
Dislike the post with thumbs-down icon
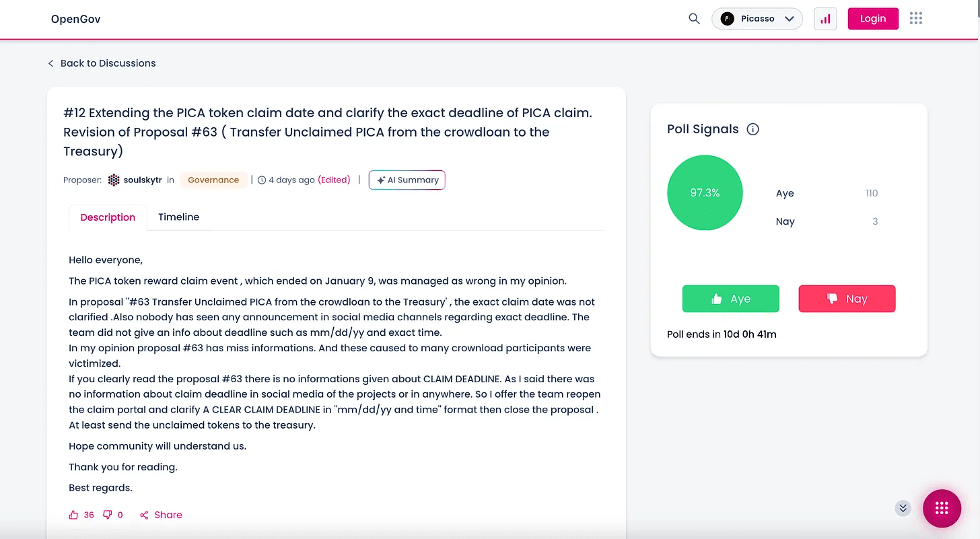pos(108,515)
